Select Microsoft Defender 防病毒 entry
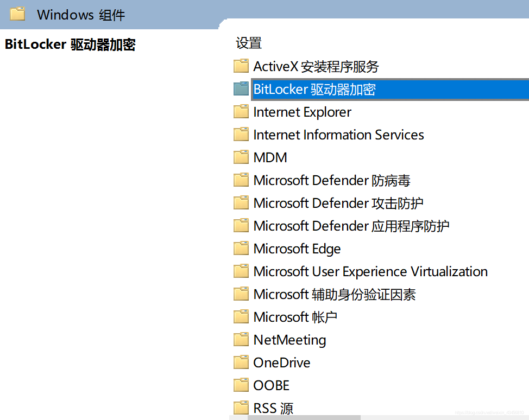Viewport: 529px width, 420px height. pyautogui.click(x=332, y=180)
